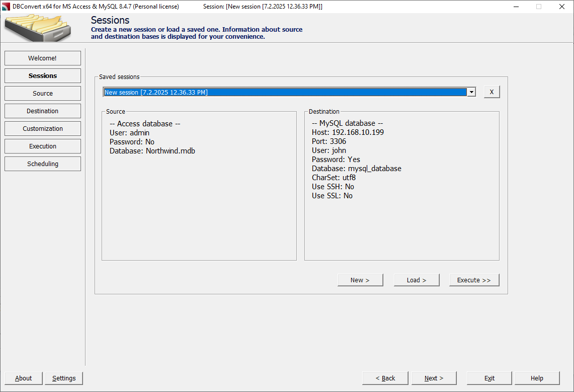Click 'Use SSH: No' text
The width and height of the screenshot is (574, 392).
click(333, 187)
